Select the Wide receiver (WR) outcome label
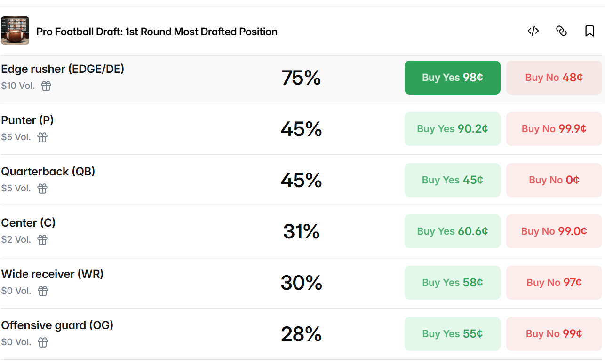Screen dimensions: 605x364 pos(52,274)
